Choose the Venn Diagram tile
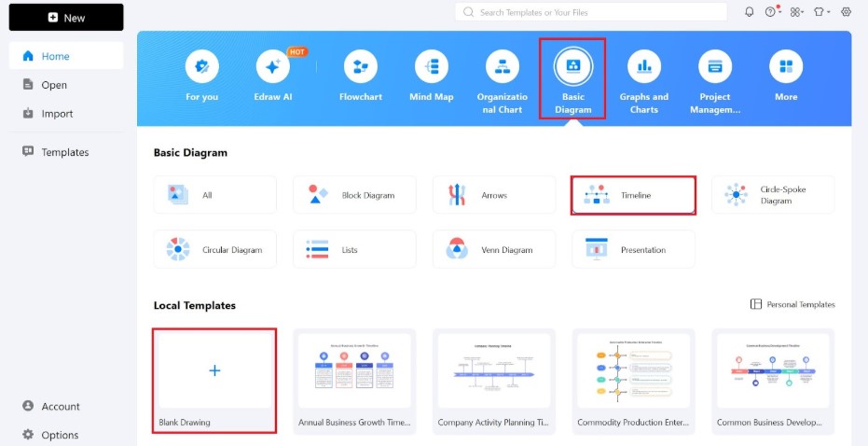This screenshot has width=868, height=446. point(494,249)
